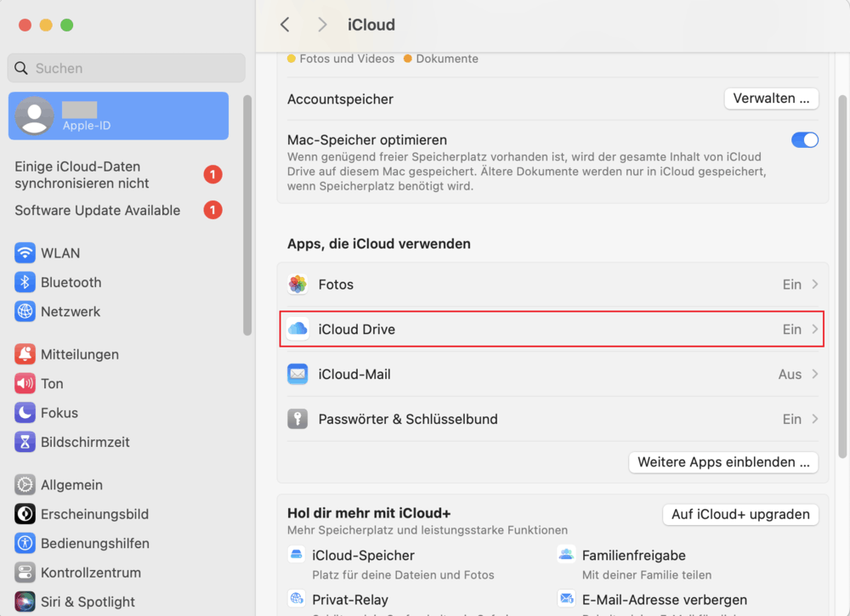
Task: Click the Netzwerk globe icon
Action: point(25,312)
